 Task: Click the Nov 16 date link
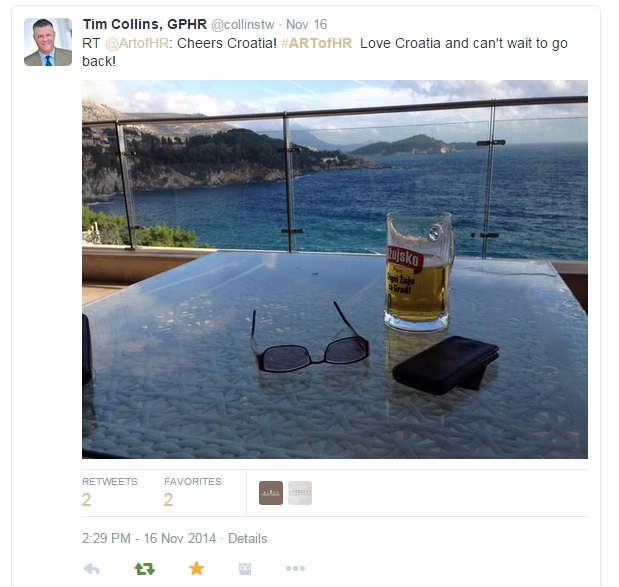click(306, 24)
